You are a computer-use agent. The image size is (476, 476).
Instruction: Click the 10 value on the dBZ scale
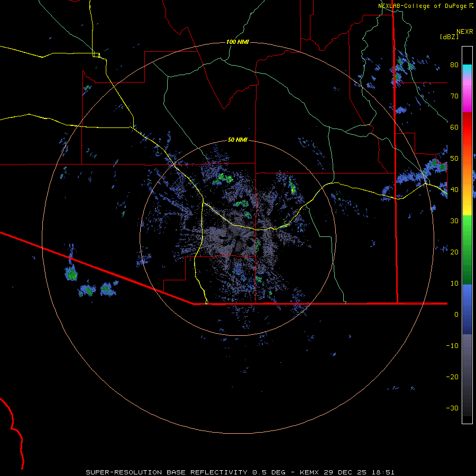click(x=454, y=283)
